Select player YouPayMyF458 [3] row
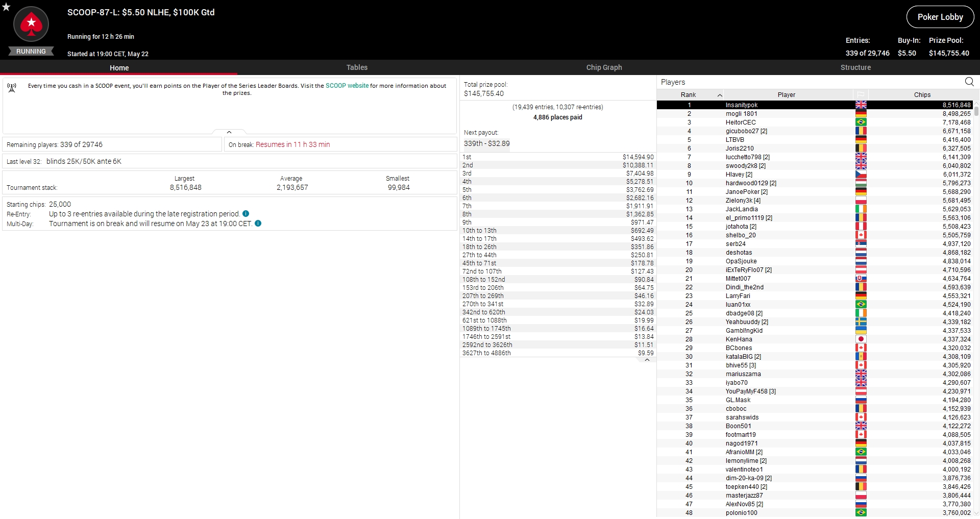This screenshot has height=519, width=980. 815,391
